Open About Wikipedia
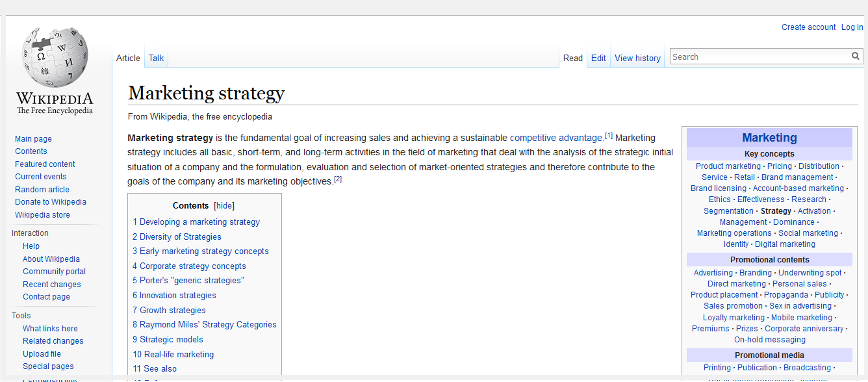868x382 pixels. (x=51, y=259)
